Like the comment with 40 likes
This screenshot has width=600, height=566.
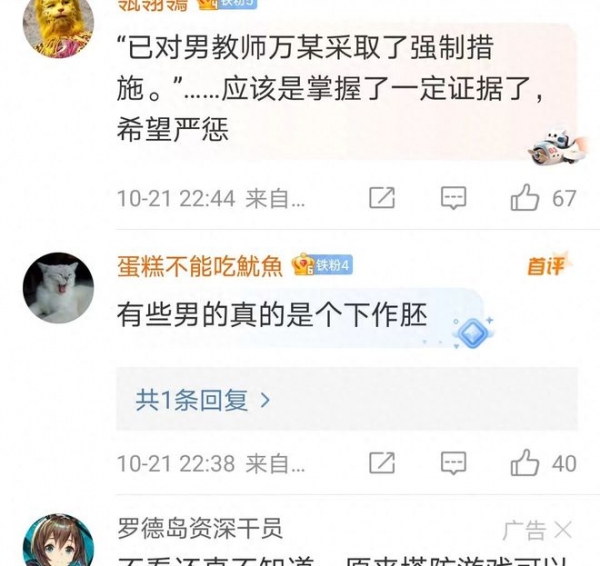[525, 463]
